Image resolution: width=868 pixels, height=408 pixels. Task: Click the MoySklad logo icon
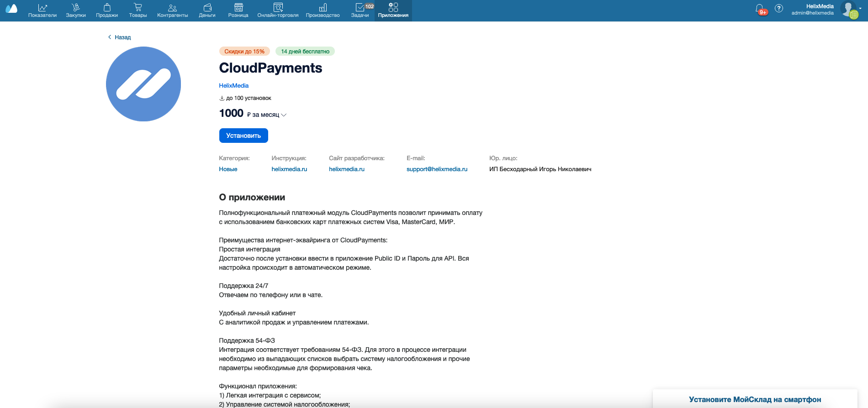(x=11, y=9)
